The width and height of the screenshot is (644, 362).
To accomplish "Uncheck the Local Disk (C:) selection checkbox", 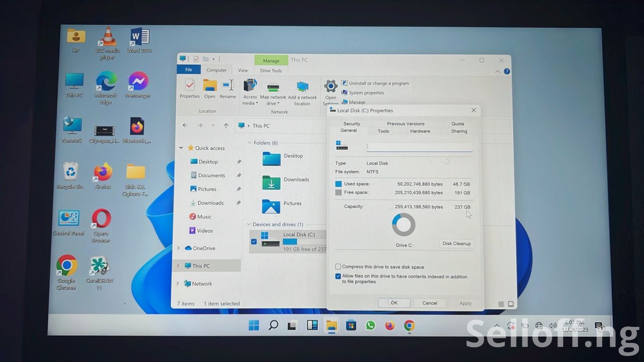I will 254,241.
